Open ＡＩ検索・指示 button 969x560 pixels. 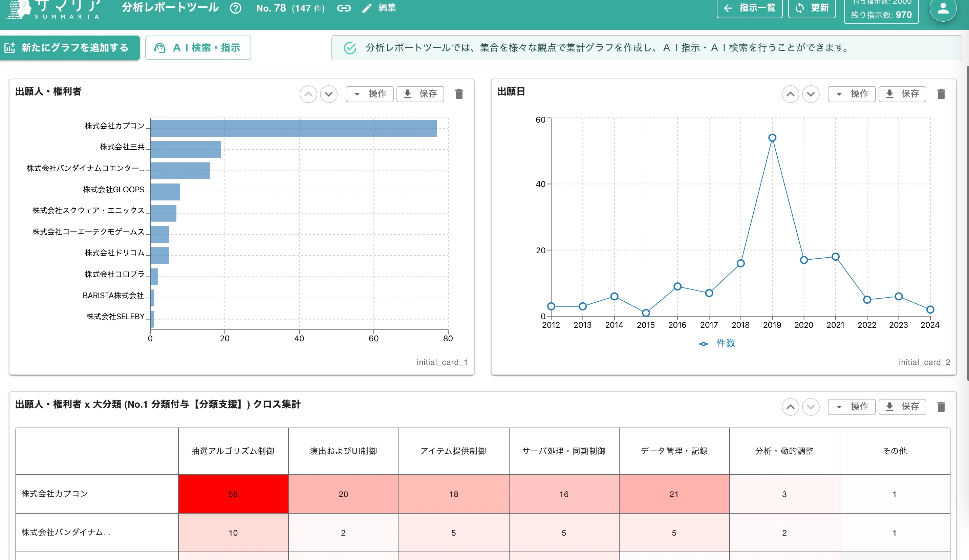tap(198, 48)
